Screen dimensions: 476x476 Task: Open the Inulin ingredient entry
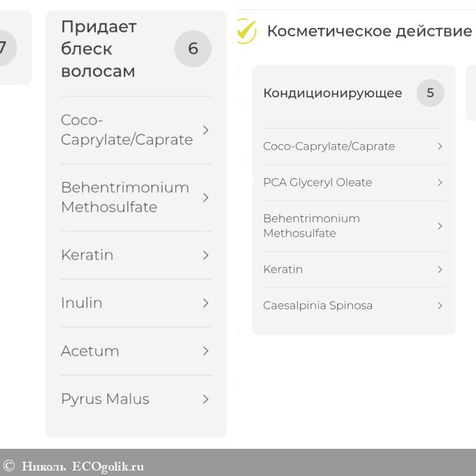pos(82,303)
